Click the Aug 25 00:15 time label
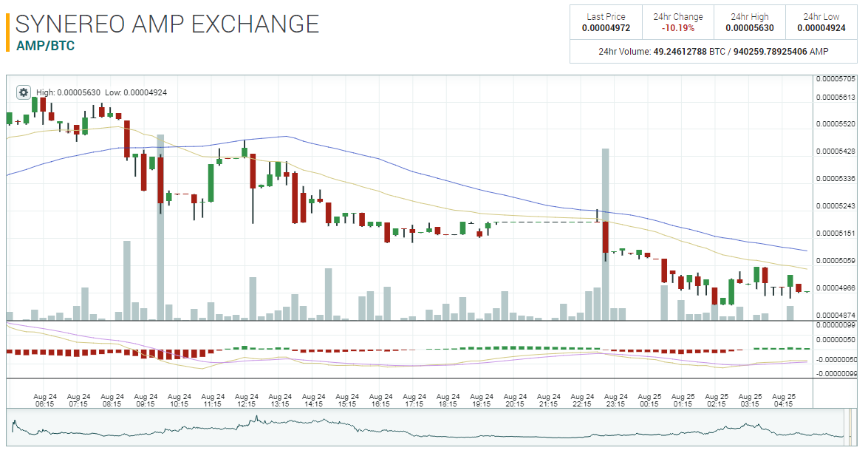 pos(649,400)
